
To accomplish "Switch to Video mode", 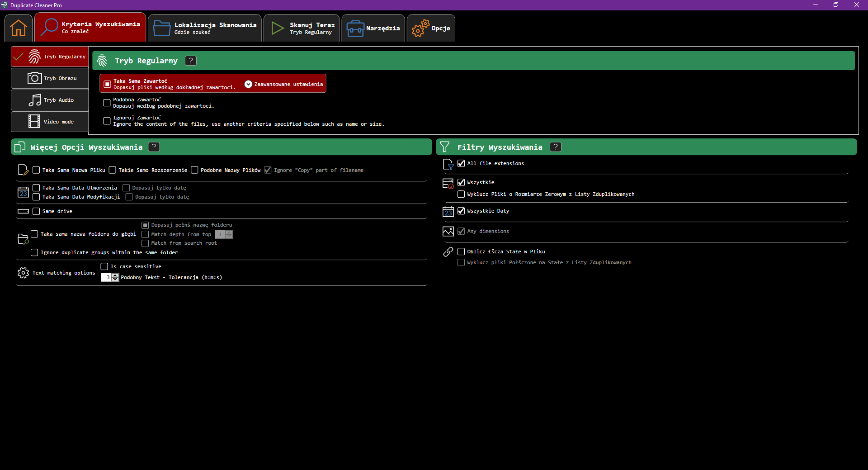I will (50, 122).
